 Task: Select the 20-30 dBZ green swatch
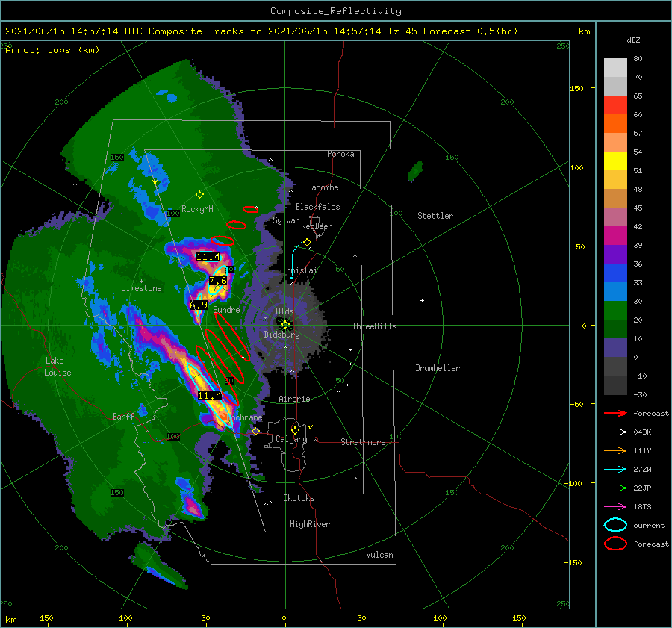click(x=615, y=310)
